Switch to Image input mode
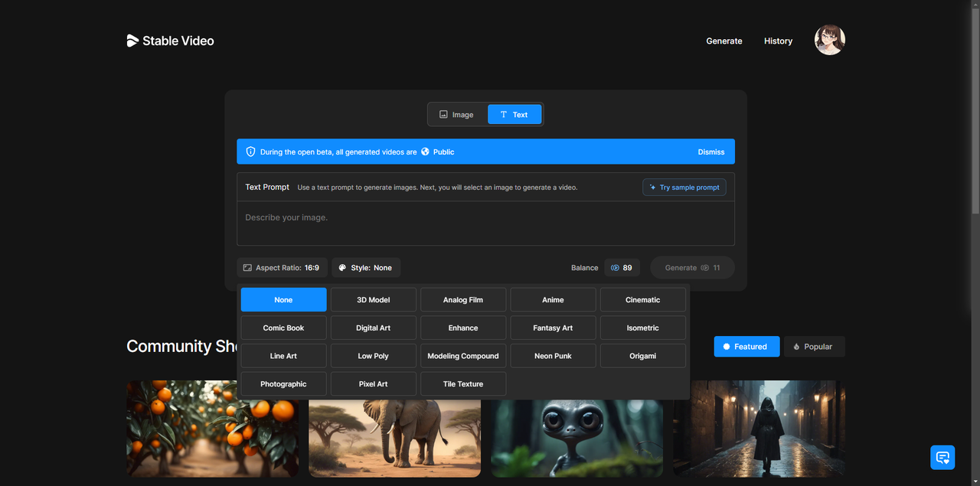 click(457, 115)
